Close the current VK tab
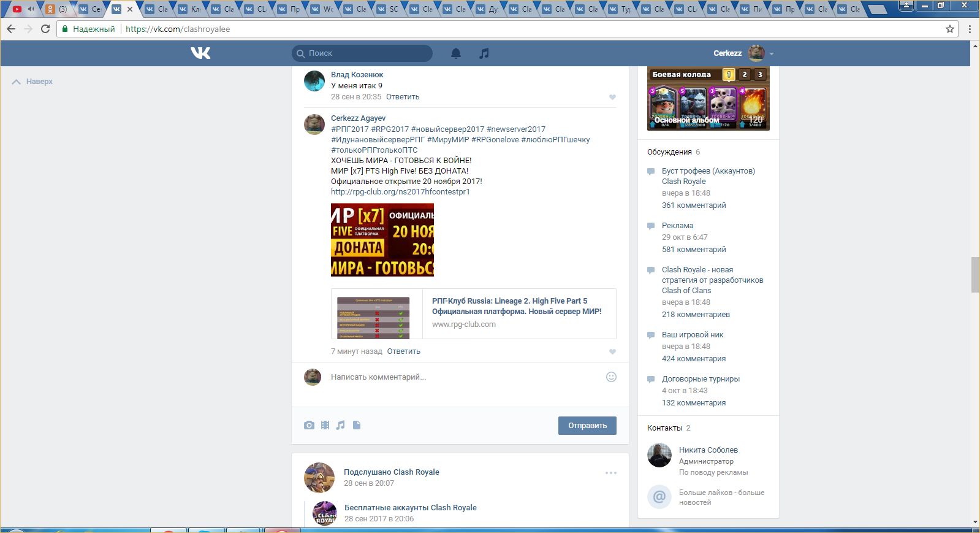The width and height of the screenshot is (980, 533). coord(130,9)
